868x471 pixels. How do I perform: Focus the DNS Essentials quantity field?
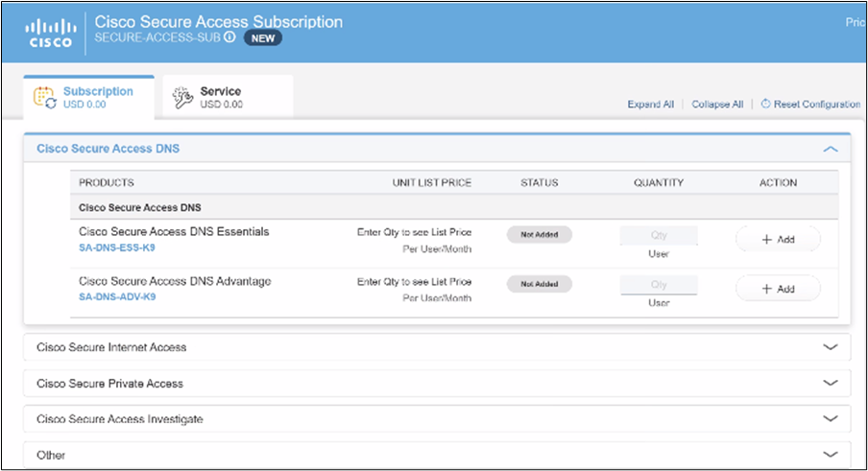click(659, 235)
